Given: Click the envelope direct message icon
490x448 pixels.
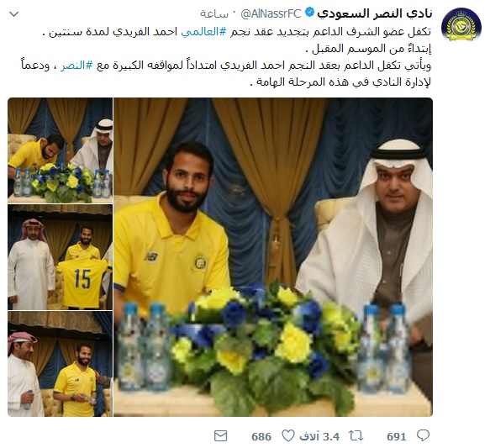Looking at the screenshot, I should tap(220, 436).
